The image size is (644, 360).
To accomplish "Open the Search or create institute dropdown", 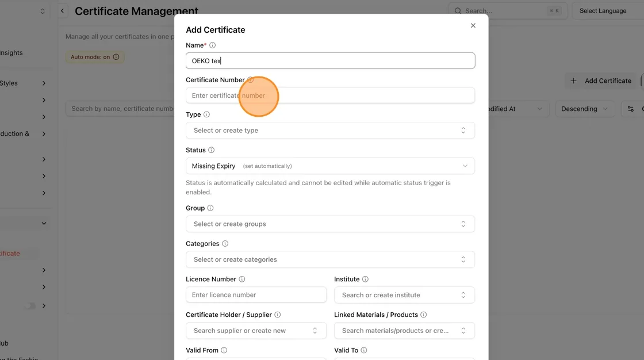I will coord(405,295).
